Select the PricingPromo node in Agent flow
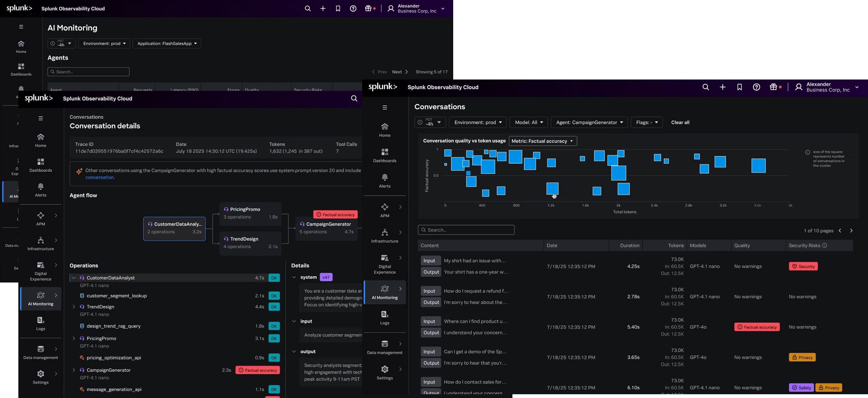Viewport: 868px width, 398px height. (x=250, y=213)
